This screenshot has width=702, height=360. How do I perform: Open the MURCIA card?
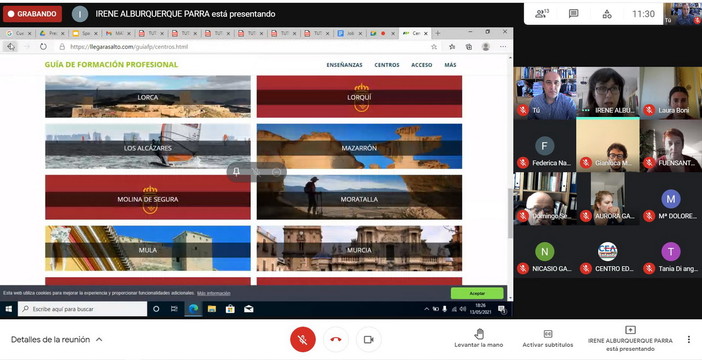coord(359,249)
